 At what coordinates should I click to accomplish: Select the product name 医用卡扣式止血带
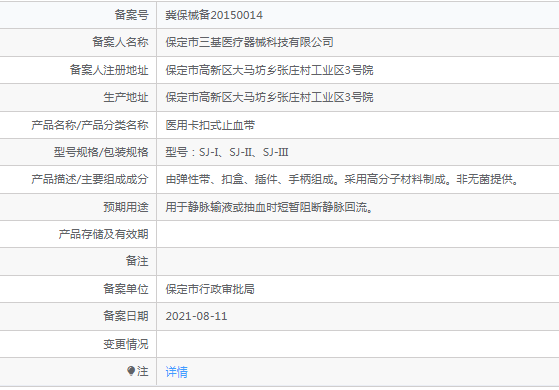click(x=210, y=125)
